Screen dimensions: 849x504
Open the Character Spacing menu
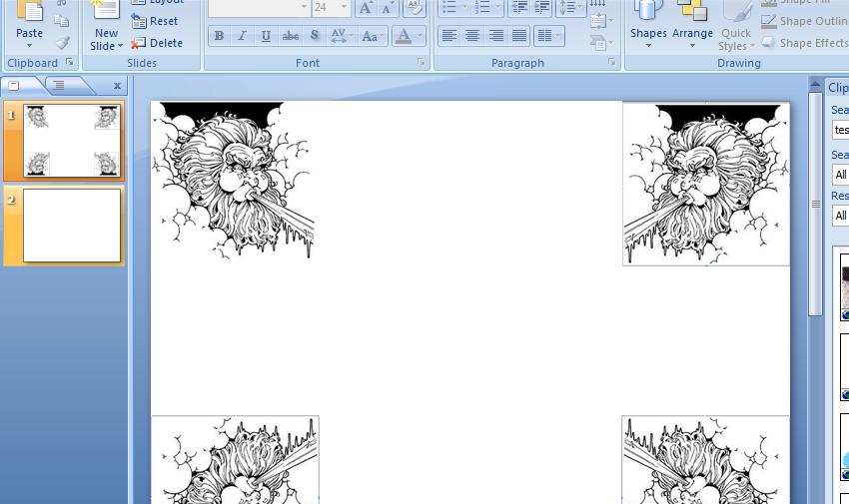tap(341, 36)
